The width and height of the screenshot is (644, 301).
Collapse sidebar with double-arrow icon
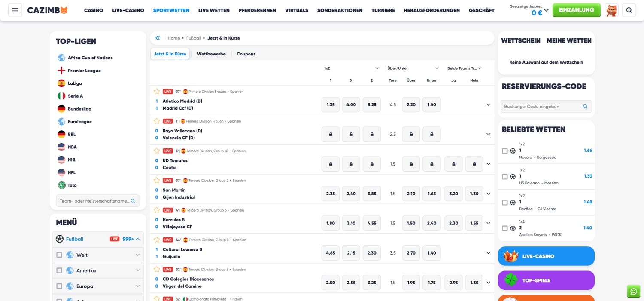tap(158, 38)
